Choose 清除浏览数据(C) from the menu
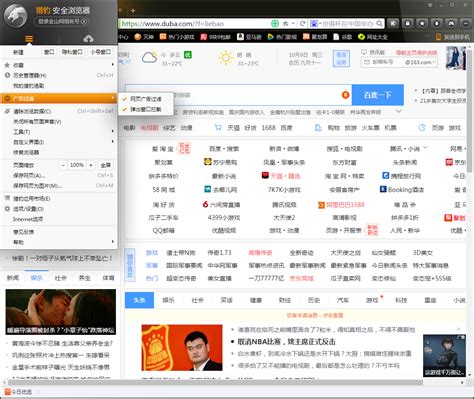 (59, 111)
